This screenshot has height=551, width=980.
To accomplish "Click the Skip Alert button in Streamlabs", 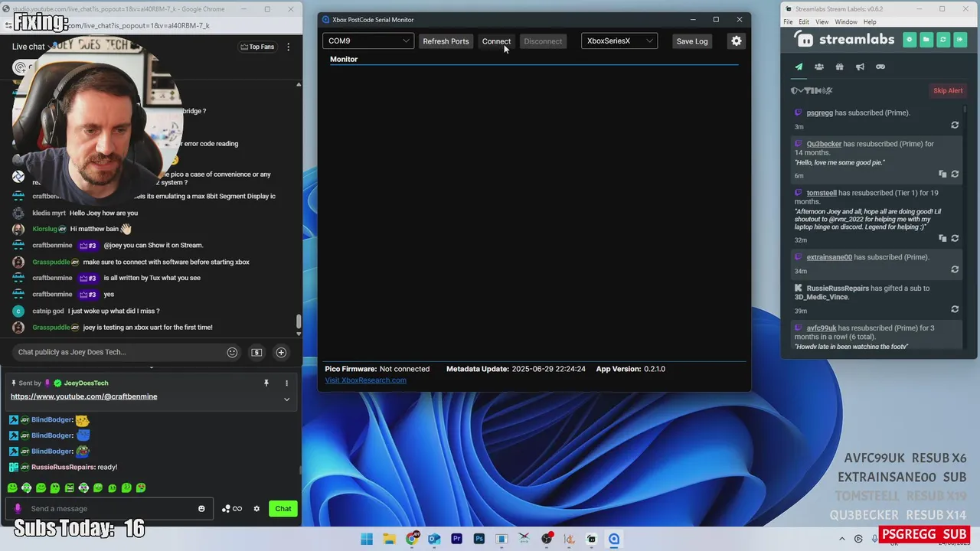I will click(x=948, y=90).
